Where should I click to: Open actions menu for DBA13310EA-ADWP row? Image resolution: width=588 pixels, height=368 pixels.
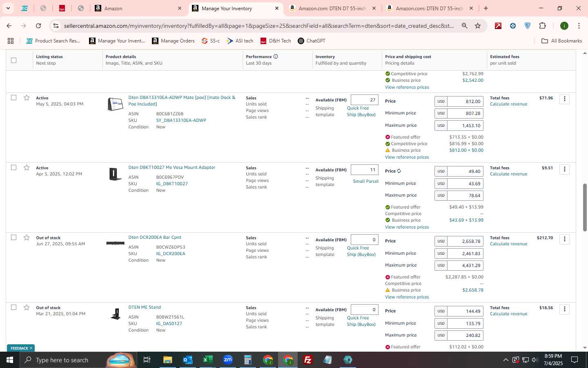564,99
